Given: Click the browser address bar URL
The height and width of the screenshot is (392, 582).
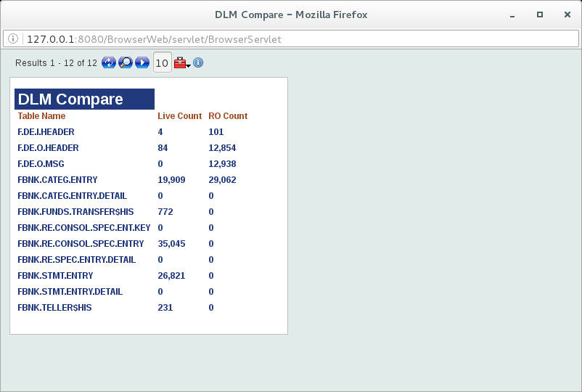Looking at the screenshot, I should 154,39.
